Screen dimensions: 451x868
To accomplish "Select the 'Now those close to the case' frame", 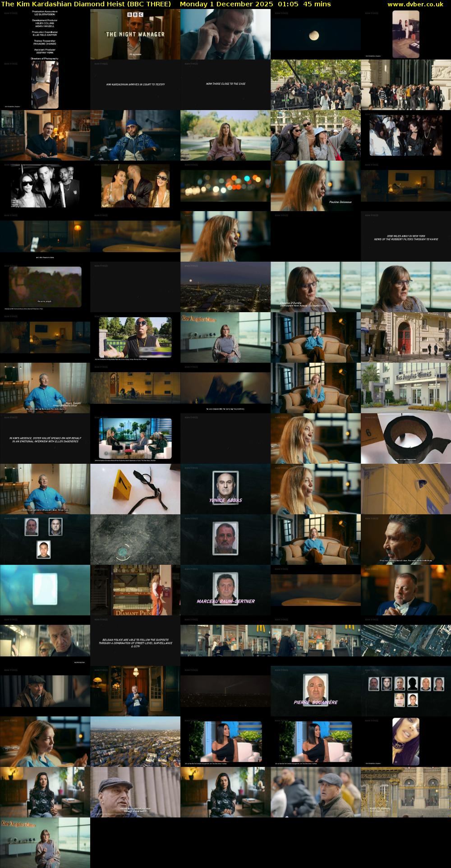I will (x=225, y=84).
